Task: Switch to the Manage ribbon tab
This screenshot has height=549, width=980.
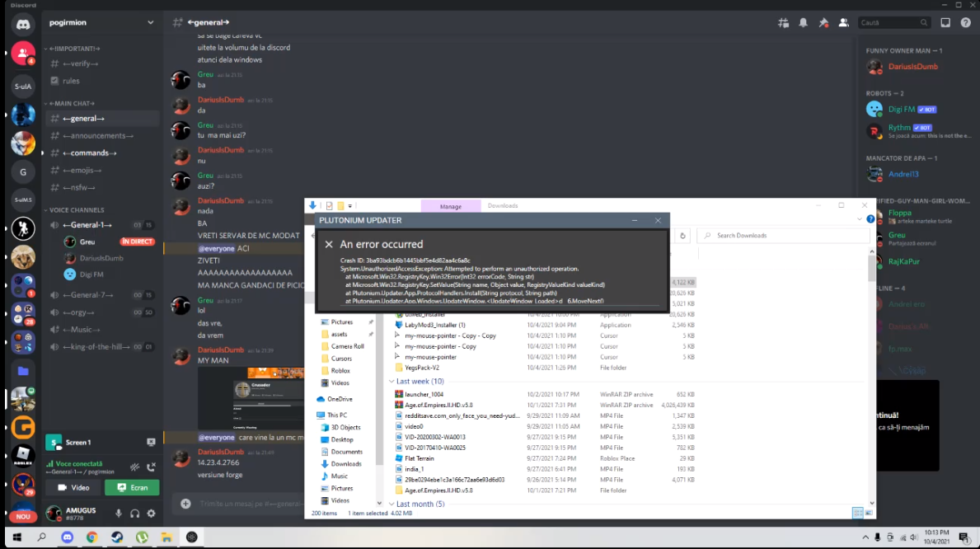Action: coord(451,206)
